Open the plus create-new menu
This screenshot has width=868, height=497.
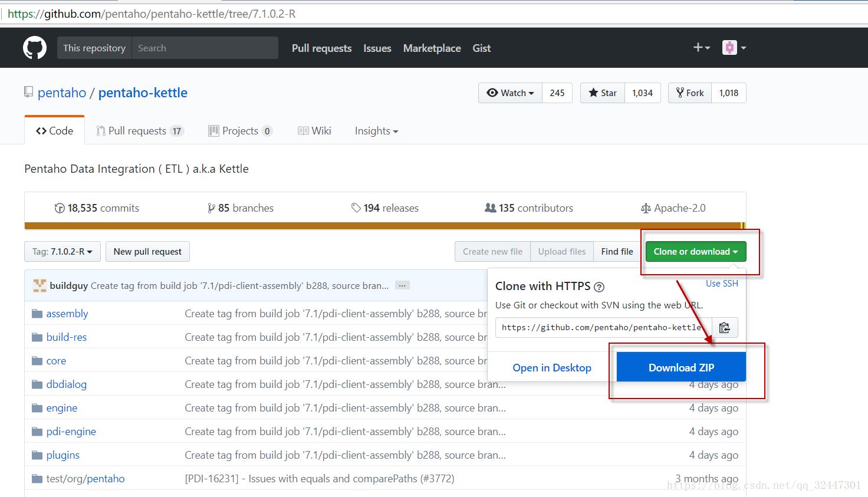pyautogui.click(x=702, y=48)
